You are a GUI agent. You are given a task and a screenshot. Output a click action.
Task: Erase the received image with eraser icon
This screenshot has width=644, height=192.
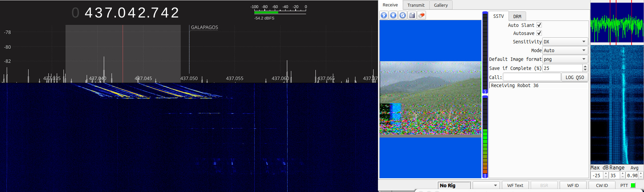click(x=422, y=15)
